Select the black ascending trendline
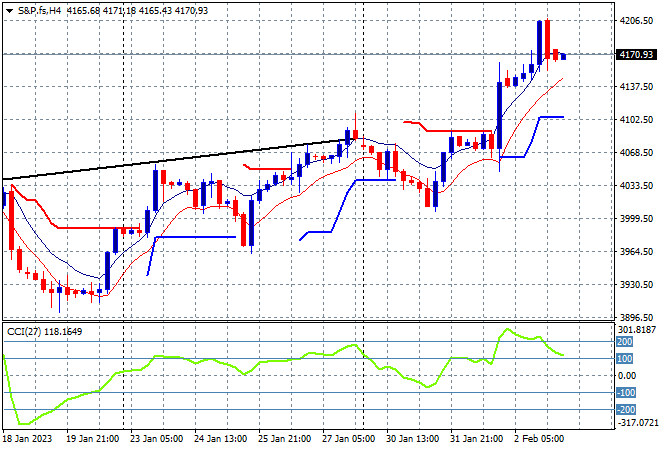Viewport: 660px width, 450px height. [177, 159]
